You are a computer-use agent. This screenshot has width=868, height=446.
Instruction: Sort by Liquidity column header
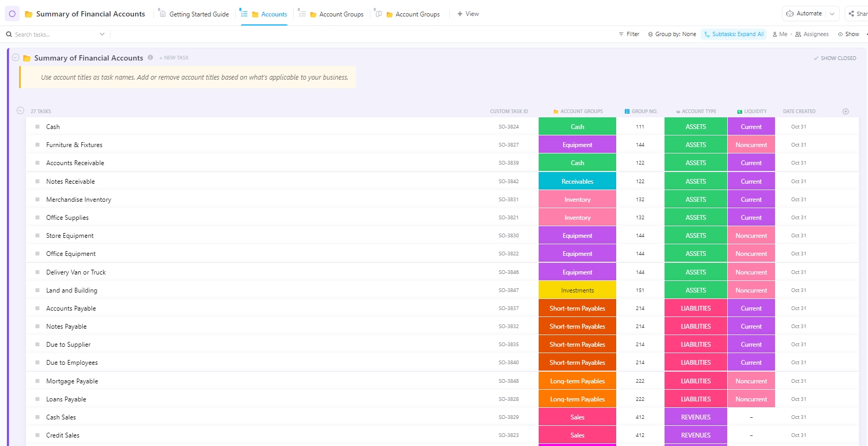pyautogui.click(x=752, y=111)
